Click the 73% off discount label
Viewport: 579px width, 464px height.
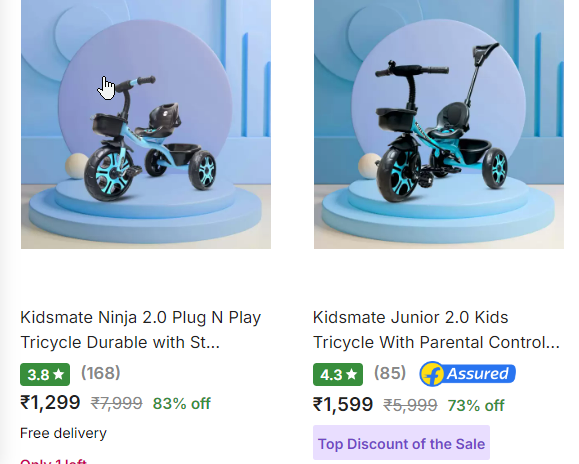476,405
